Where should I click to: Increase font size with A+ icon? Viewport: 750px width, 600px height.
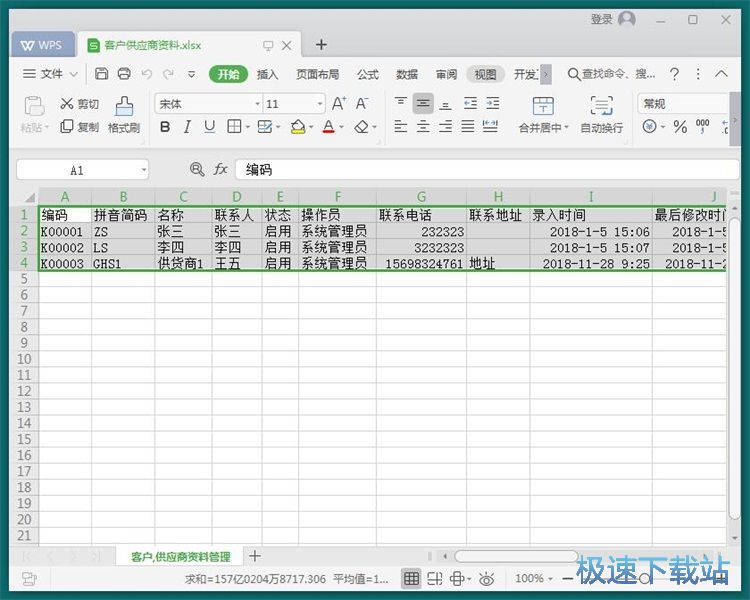[x=339, y=103]
